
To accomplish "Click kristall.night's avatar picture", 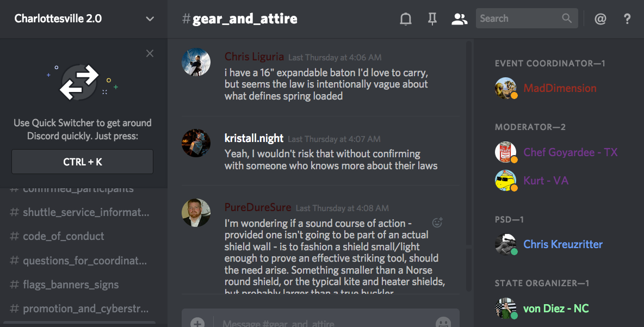I will [196, 143].
